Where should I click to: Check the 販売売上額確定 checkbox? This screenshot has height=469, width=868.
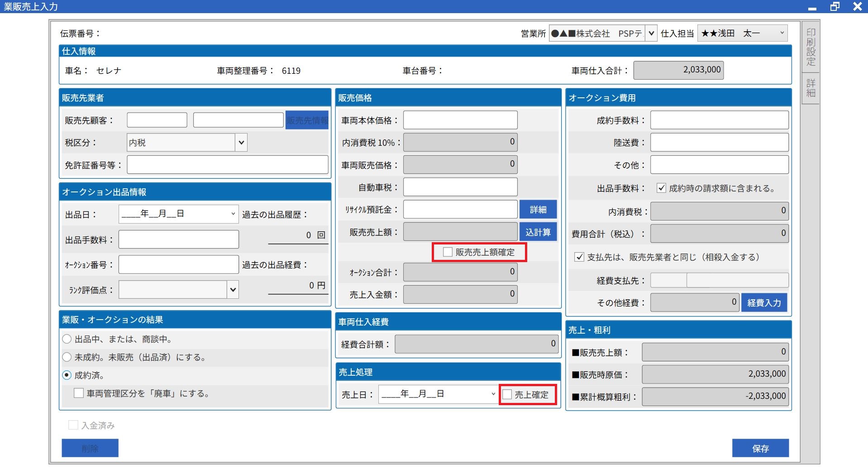[448, 252]
